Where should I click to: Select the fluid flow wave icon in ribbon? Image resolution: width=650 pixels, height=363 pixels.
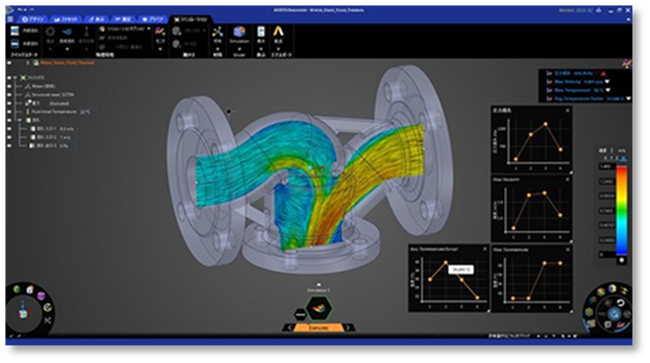[67, 32]
